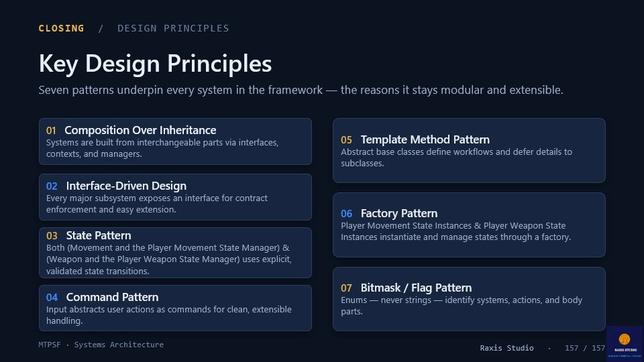The width and height of the screenshot is (644, 362).
Task: Click the number 01 badge
Action: [x=51, y=131]
